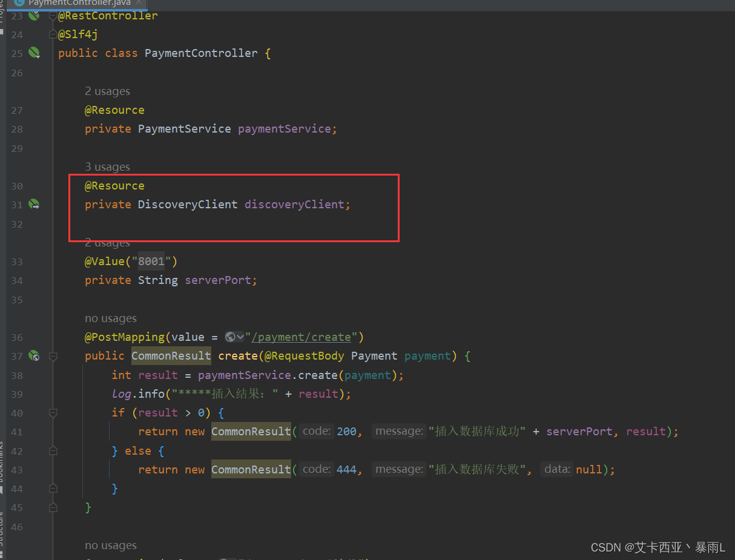Click the no usages hint below line 46
735x560 pixels.
pyautogui.click(x=111, y=545)
